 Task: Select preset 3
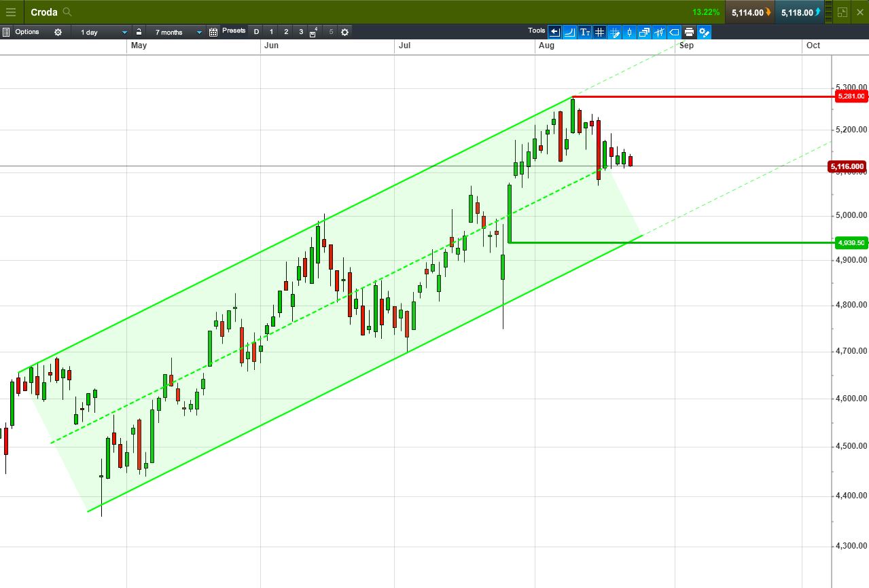point(301,32)
